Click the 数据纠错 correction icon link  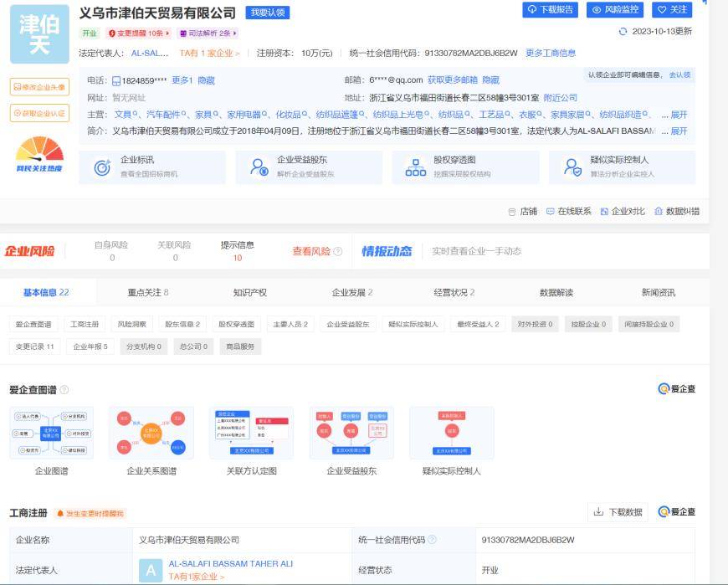[x=677, y=212]
